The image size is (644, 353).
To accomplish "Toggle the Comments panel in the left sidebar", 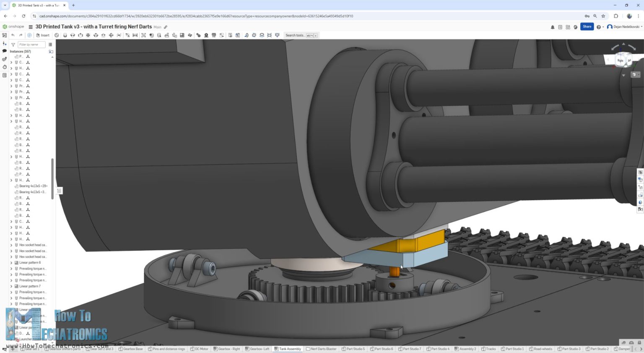I will (x=4, y=51).
